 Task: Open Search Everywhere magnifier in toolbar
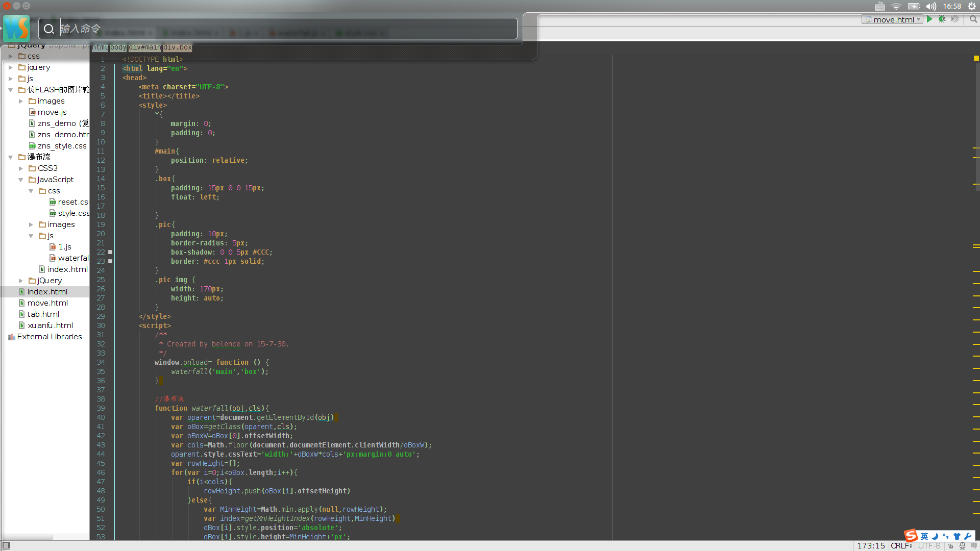pos(973,19)
